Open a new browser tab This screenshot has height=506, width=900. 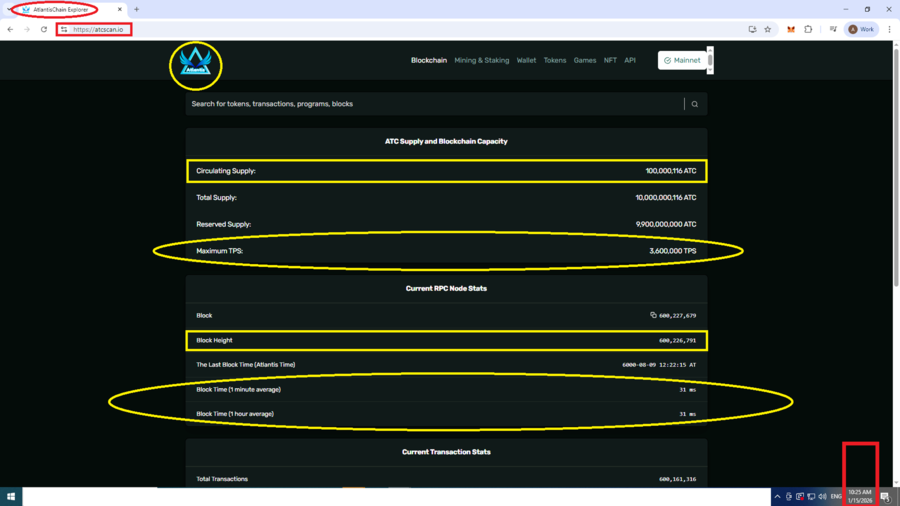tap(137, 9)
